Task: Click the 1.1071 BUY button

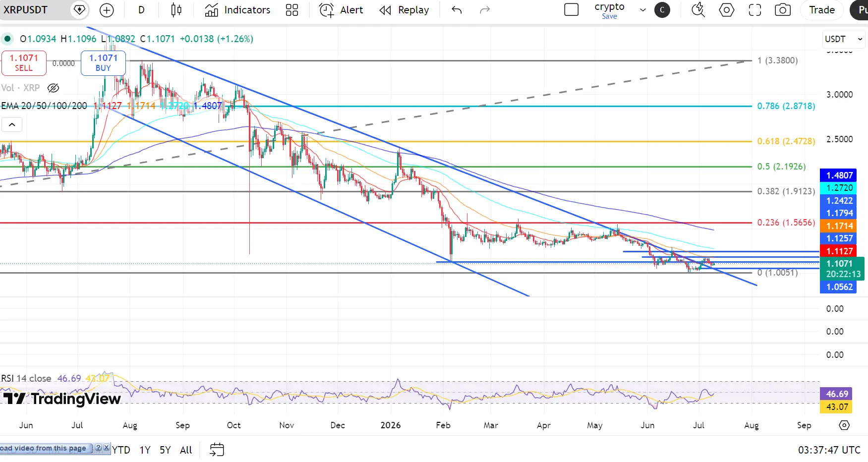Action: (103, 63)
